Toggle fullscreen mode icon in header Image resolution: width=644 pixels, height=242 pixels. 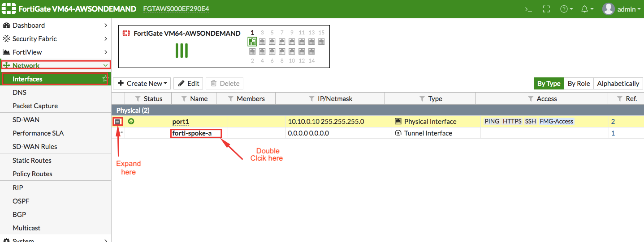click(546, 9)
